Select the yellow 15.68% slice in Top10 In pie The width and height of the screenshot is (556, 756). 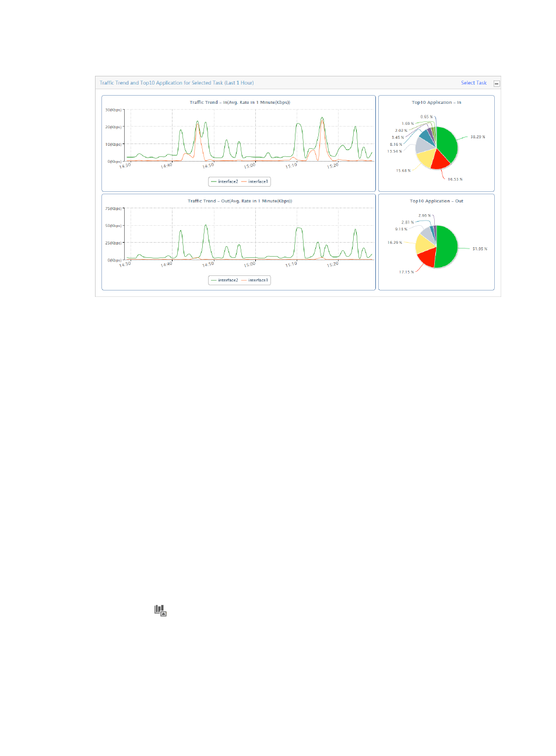click(x=426, y=157)
